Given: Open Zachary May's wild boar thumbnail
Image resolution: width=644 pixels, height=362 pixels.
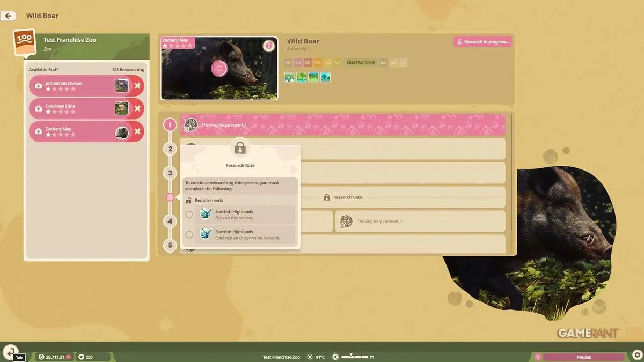Looking at the screenshot, I should [122, 132].
